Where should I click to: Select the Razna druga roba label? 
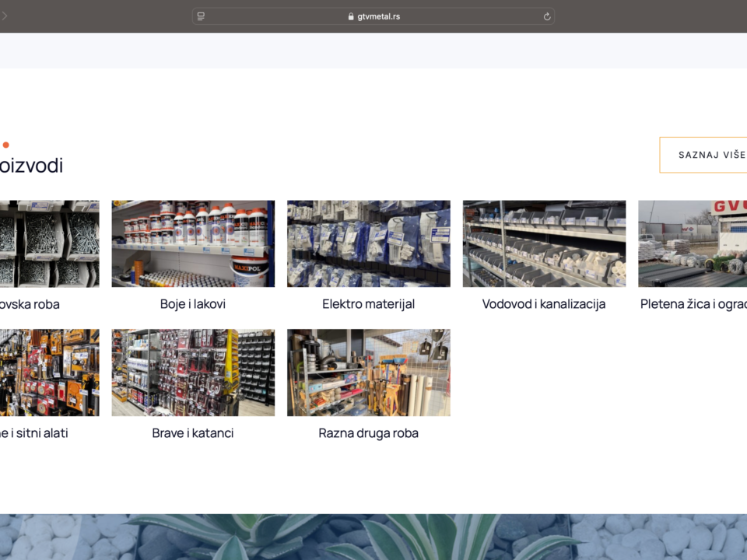coord(368,433)
